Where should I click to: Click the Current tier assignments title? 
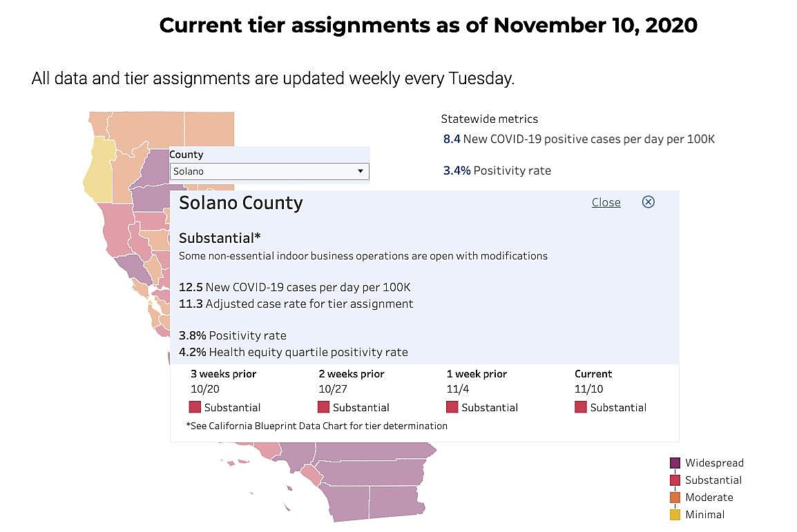click(x=428, y=26)
